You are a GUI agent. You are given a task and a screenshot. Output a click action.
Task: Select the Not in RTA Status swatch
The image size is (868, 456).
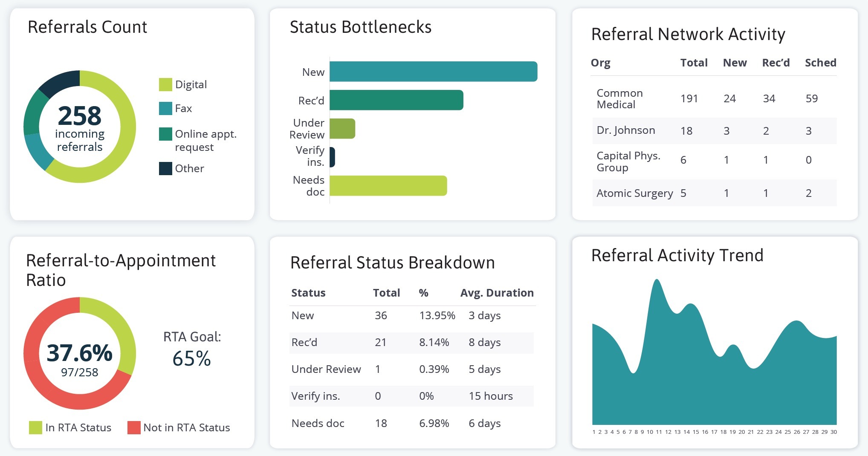[134, 427]
